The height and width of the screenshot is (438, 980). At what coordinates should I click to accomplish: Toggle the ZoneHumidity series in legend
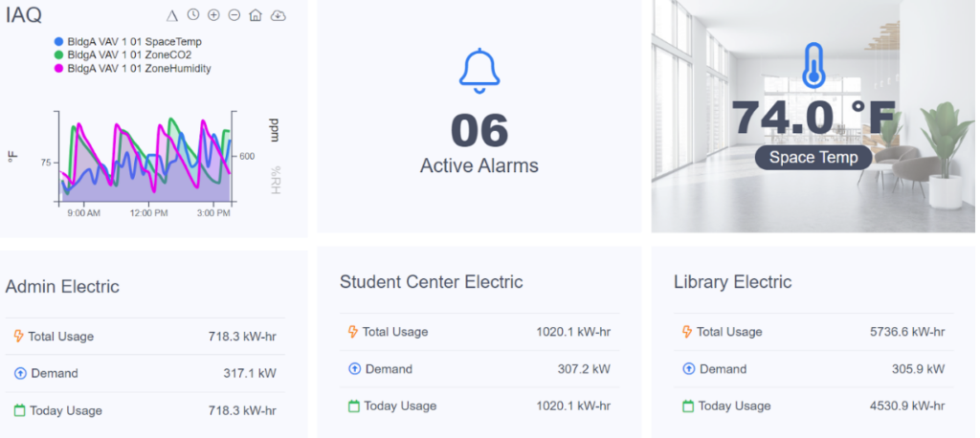[133, 69]
